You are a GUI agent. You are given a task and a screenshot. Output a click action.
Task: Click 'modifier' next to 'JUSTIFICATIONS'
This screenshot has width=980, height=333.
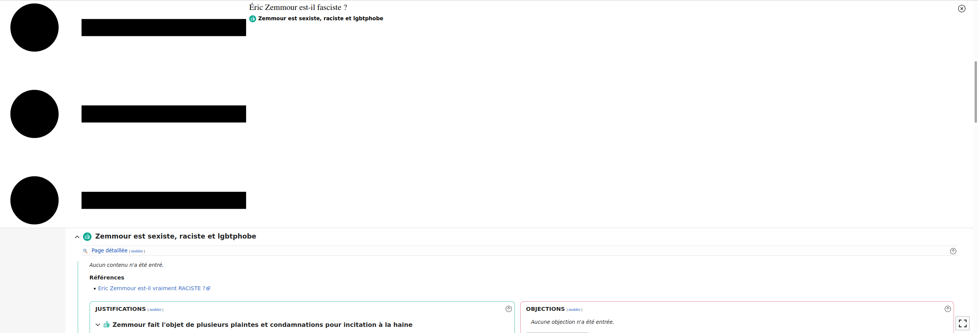click(x=155, y=310)
